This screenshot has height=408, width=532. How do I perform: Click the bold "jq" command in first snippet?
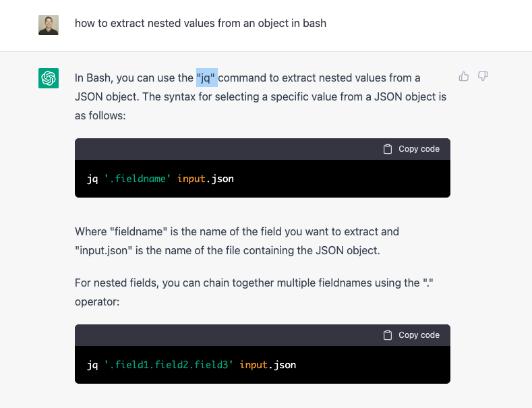[92, 179]
